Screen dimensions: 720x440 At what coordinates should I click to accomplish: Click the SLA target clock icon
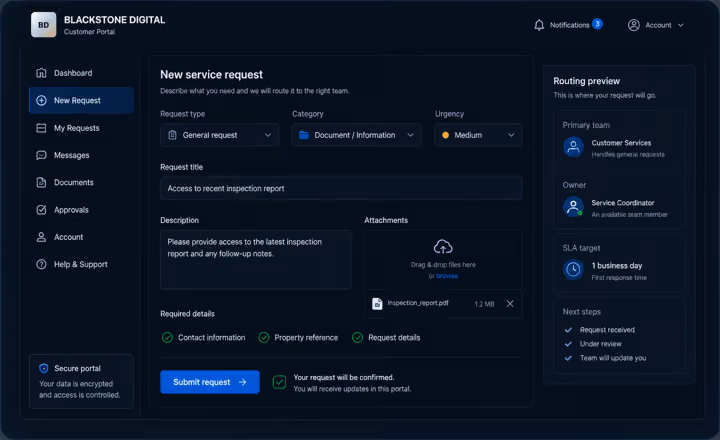pyautogui.click(x=573, y=270)
